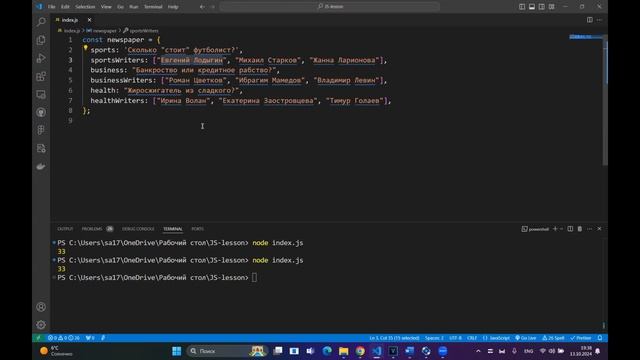Start the Go Live server
This screenshot has width=640, height=360.
coord(526,338)
